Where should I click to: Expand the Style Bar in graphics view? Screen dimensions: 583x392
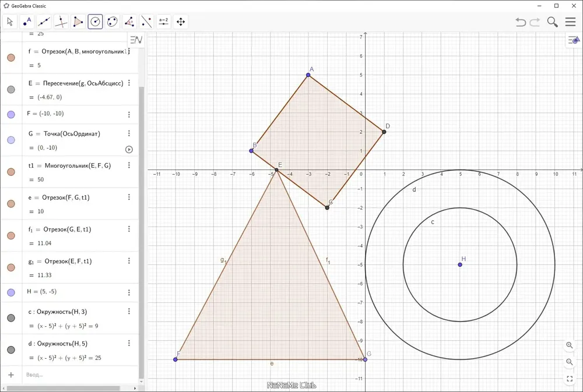(x=574, y=40)
